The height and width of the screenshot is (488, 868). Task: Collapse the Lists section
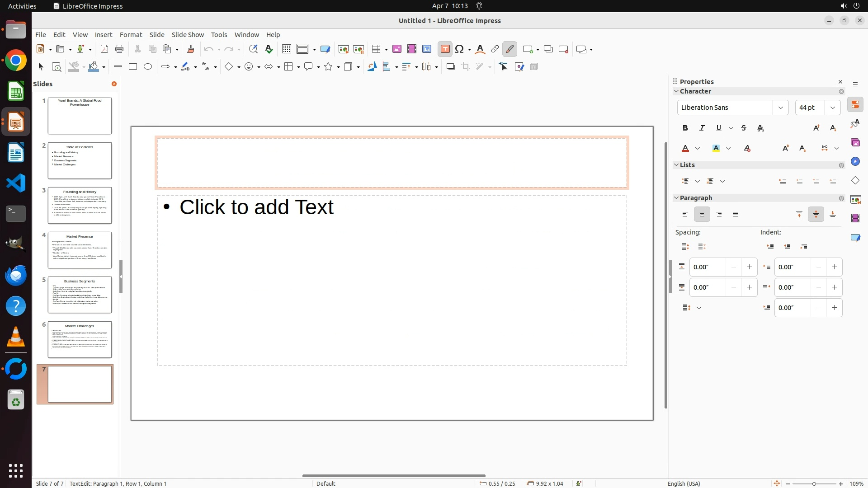[x=677, y=165]
